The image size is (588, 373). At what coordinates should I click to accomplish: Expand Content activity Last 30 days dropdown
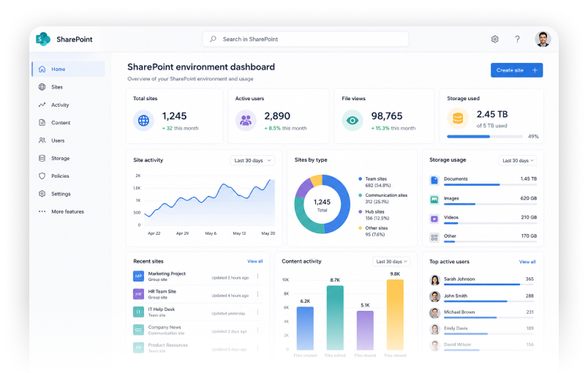[x=391, y=261]
